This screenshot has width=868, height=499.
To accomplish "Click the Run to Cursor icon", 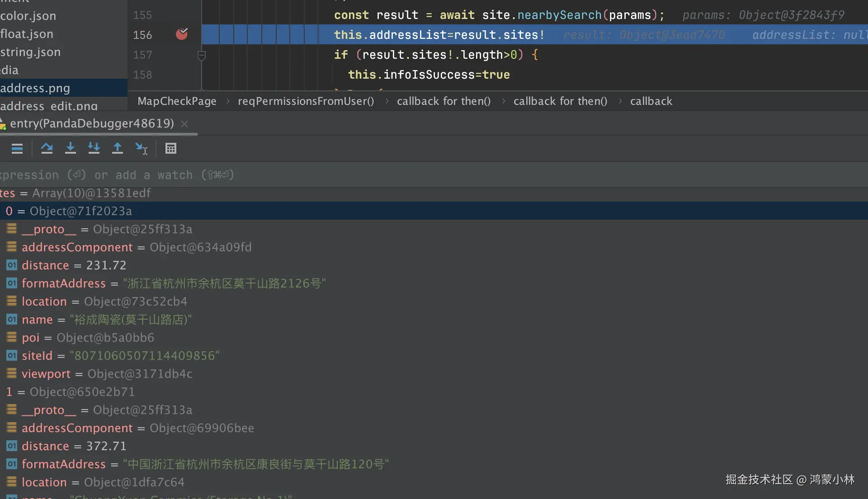I will (x=141, y=148).
